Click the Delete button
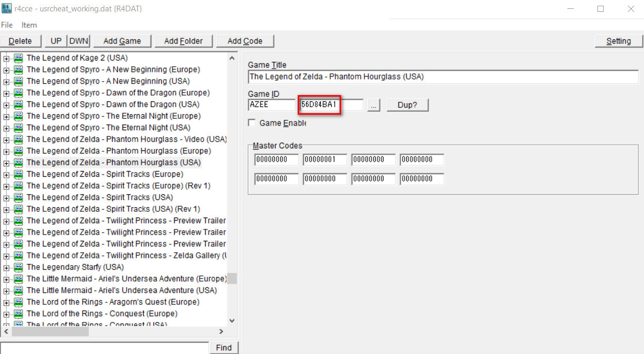The image size is (644, 354). tap(20, 41)
